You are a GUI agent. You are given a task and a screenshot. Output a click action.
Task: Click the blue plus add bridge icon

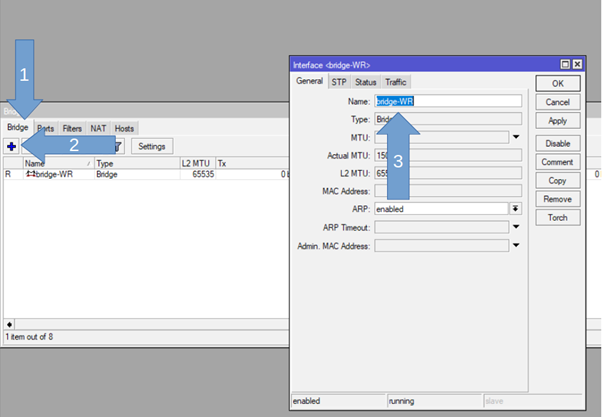pyautogui.click(x=11, y=146)
